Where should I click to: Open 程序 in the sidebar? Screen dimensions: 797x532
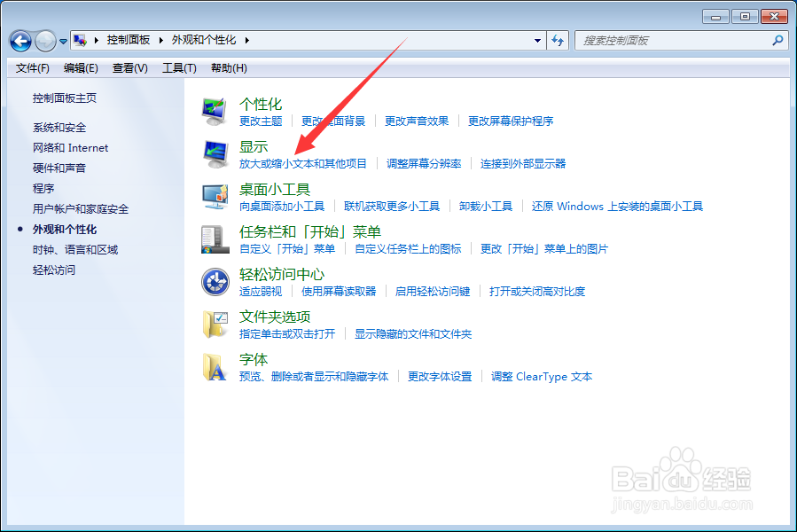[43, 189]
